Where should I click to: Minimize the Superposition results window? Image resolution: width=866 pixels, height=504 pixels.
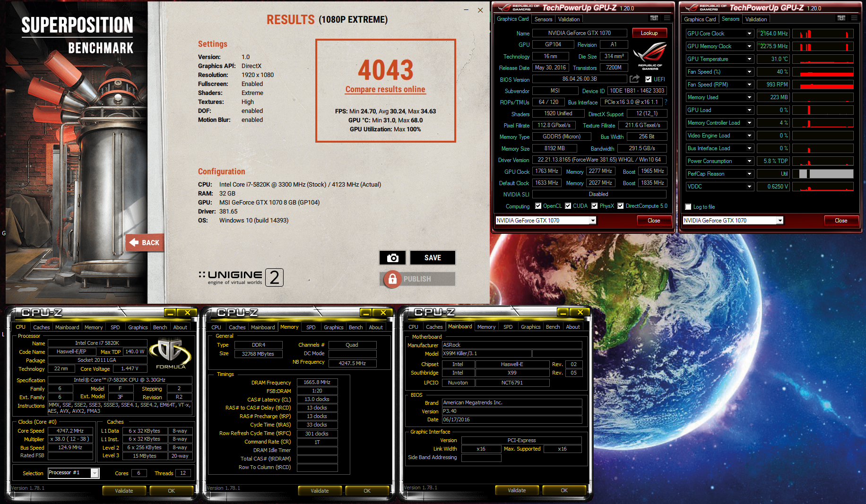pyautogui.click(x=466, y=10)
